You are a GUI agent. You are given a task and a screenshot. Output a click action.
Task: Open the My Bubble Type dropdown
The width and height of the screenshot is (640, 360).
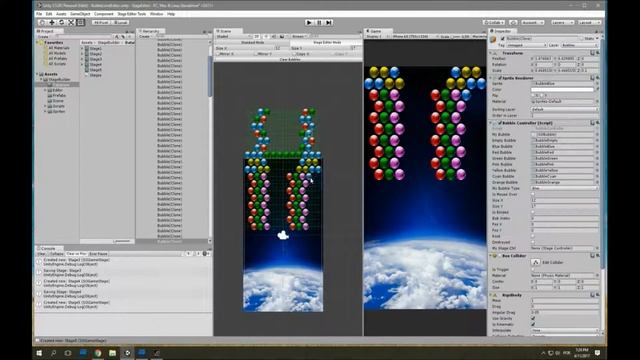click(564, 188)
